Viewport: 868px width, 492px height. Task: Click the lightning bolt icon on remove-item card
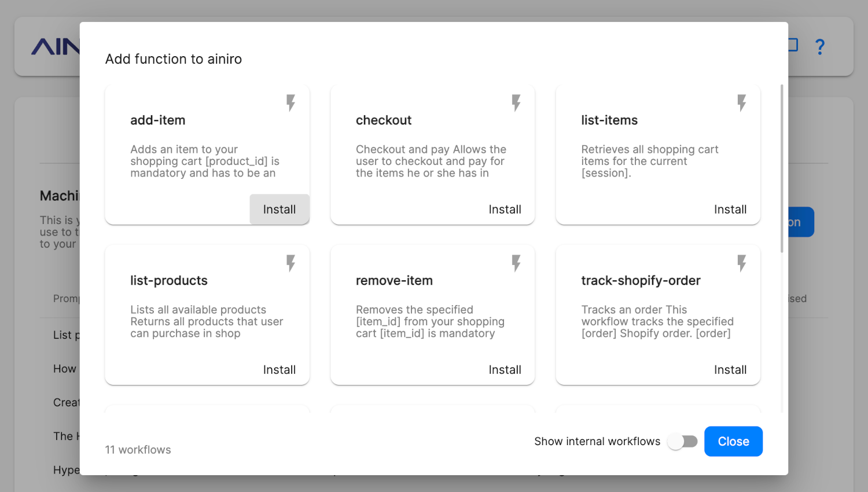coord(516,263)
